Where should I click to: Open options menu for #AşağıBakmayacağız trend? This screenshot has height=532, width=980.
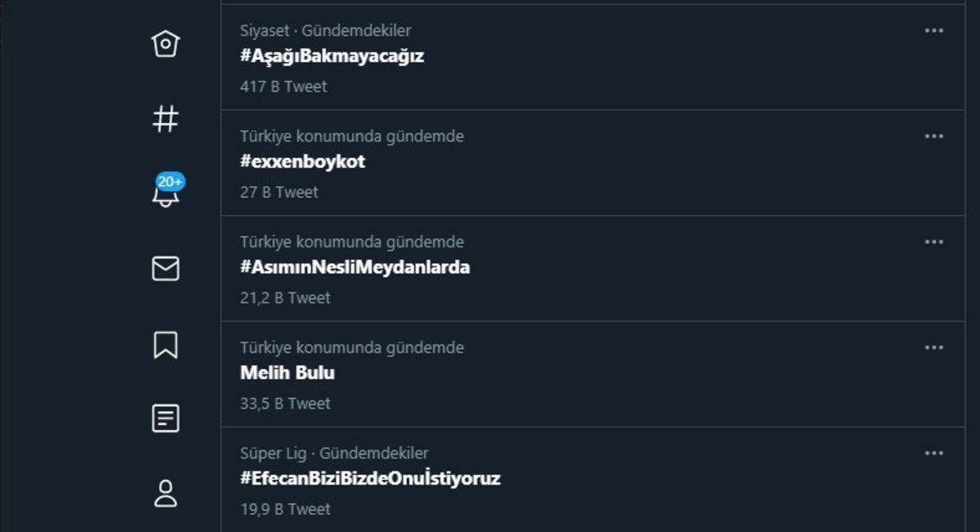click(933, 30)
